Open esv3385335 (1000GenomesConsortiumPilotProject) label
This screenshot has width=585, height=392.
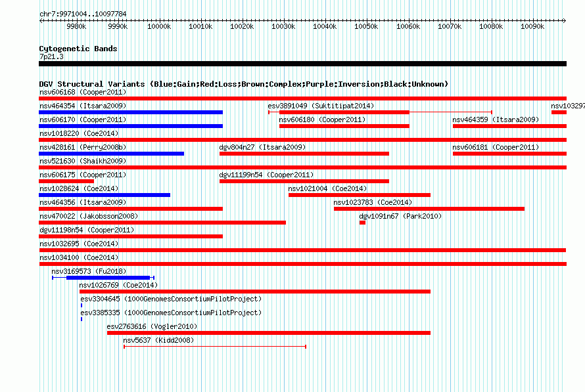click(x=171, y=313)
